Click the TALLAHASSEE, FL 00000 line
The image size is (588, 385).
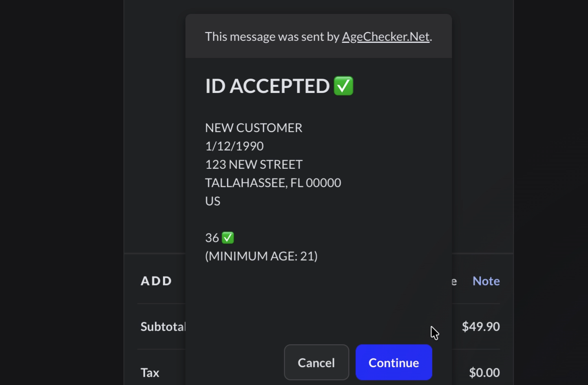[273, 183]
